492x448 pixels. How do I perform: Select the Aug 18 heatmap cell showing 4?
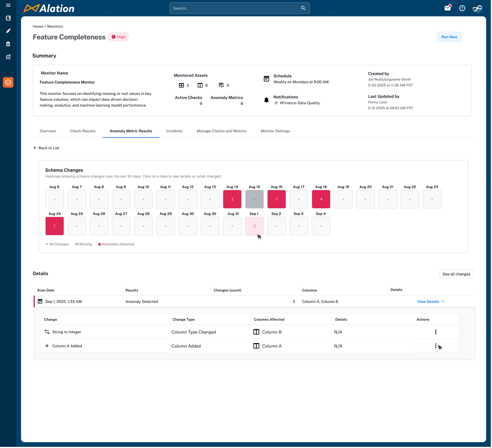(321, 199)
